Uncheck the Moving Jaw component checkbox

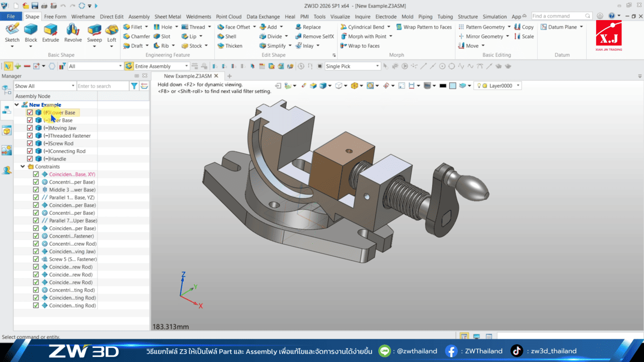point(29,128)
